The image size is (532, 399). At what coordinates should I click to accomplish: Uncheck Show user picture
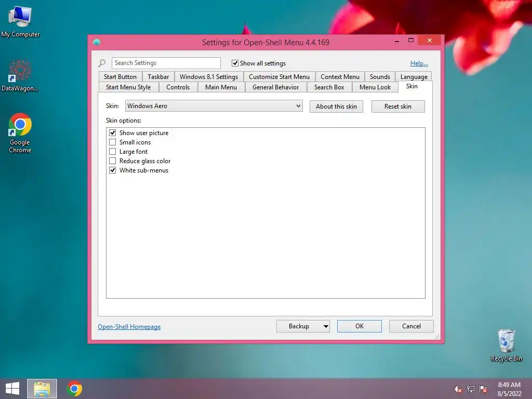112,132
